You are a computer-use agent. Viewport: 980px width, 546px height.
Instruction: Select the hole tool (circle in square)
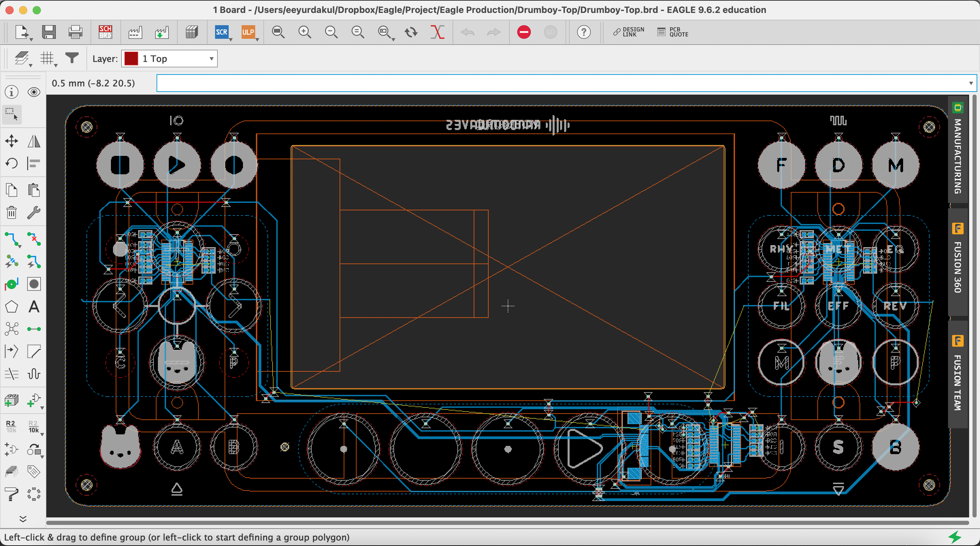click(34, 284)
